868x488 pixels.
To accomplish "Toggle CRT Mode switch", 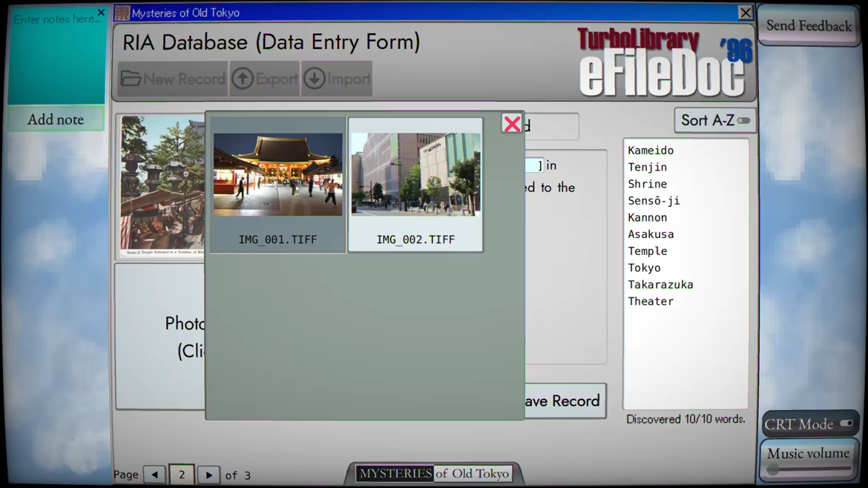I will point(846,423).
